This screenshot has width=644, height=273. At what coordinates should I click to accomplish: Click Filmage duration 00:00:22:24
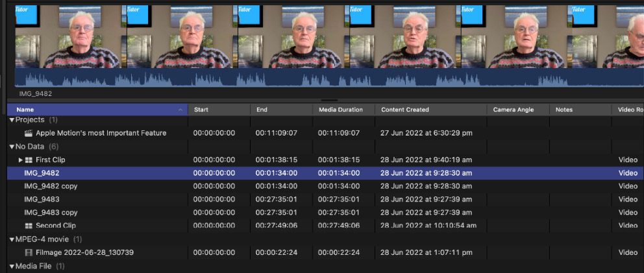click(339, 252)
